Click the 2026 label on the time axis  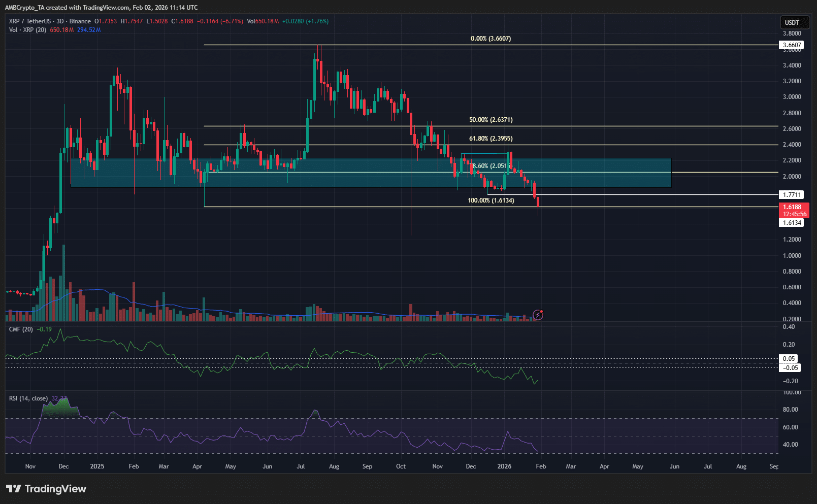(x=504, y=466)
